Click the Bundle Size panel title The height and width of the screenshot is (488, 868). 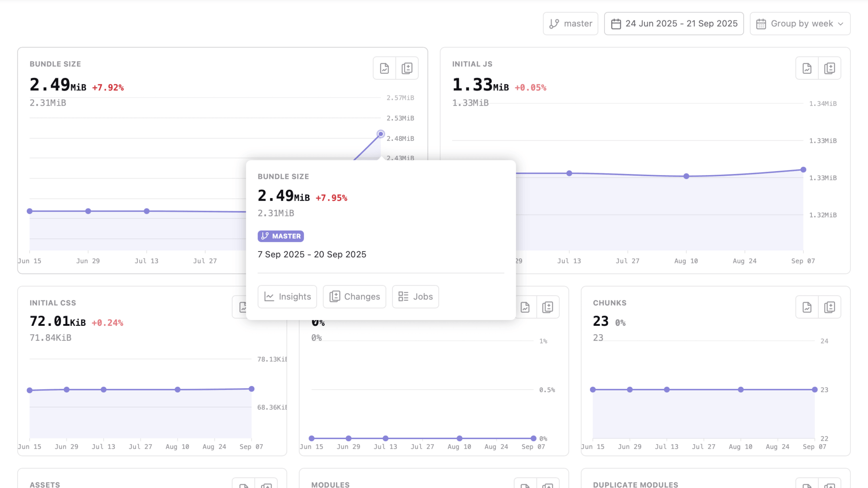pos(55,64)
